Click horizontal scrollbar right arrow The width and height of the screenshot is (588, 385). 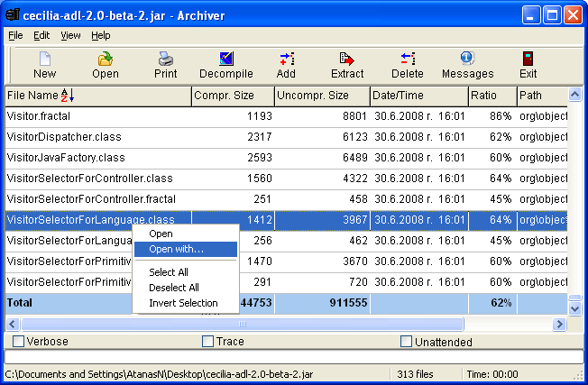[x=559, y=324]
